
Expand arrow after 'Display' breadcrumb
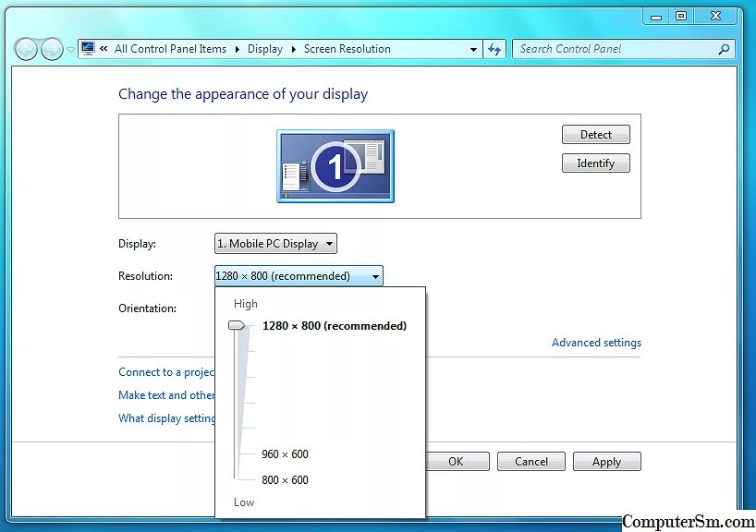[293, 49]
